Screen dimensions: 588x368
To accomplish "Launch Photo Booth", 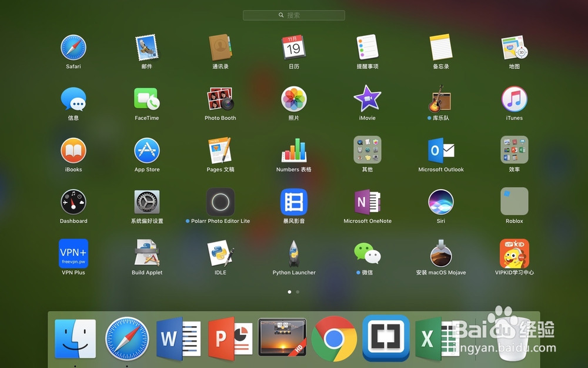I will point(220,99).
